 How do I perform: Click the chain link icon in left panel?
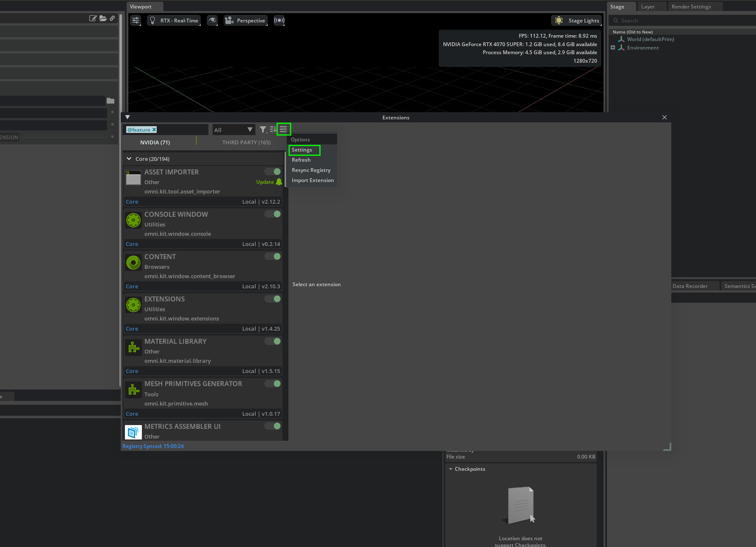click(x=112, y=18)
